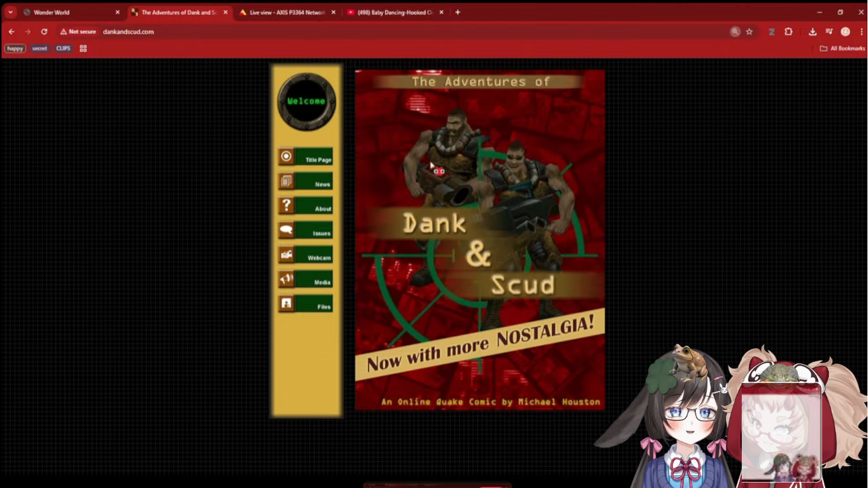Screen dimensions: 868x488
Task: Open the happy bookmark
Action: pyautogui.click(x=15, y=48)
